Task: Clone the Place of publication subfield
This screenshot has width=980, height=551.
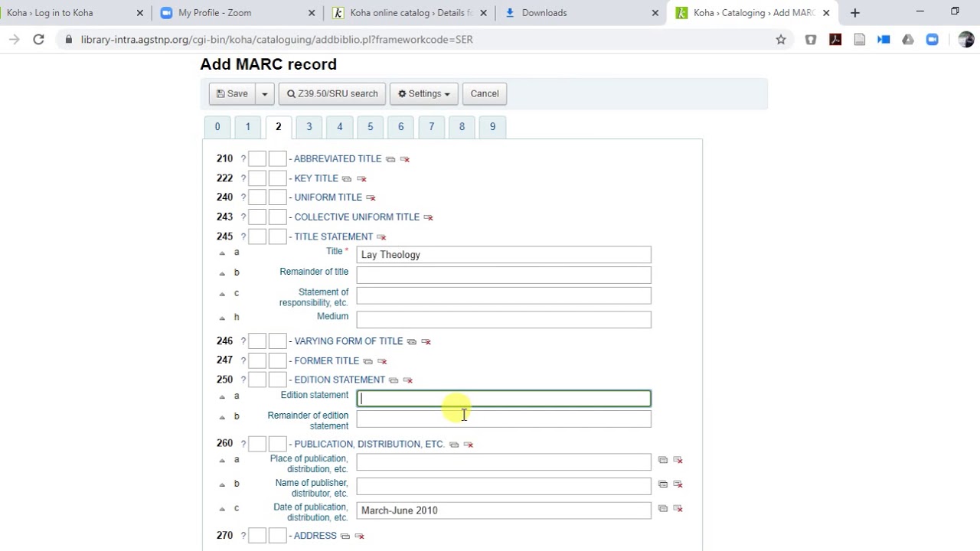Action: click(x=663, y=460)
